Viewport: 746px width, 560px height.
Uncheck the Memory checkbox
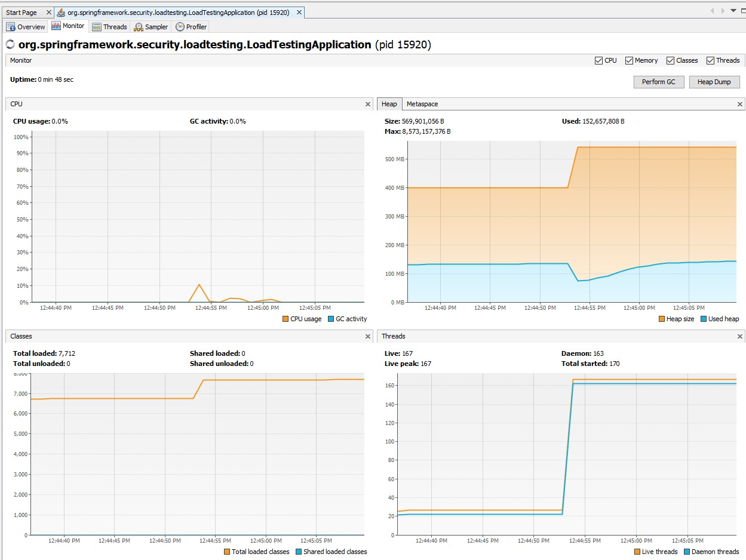(x=629, y=60)
